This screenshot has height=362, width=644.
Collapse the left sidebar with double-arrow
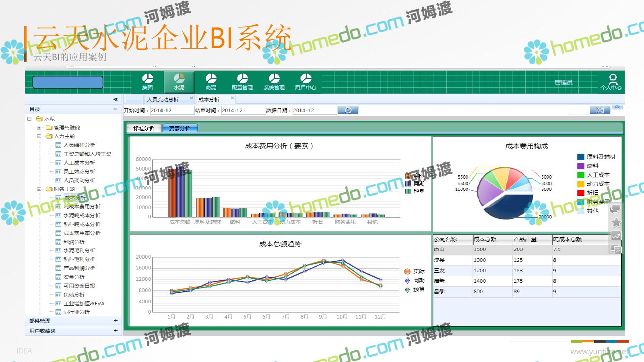[x=116, y=99]
